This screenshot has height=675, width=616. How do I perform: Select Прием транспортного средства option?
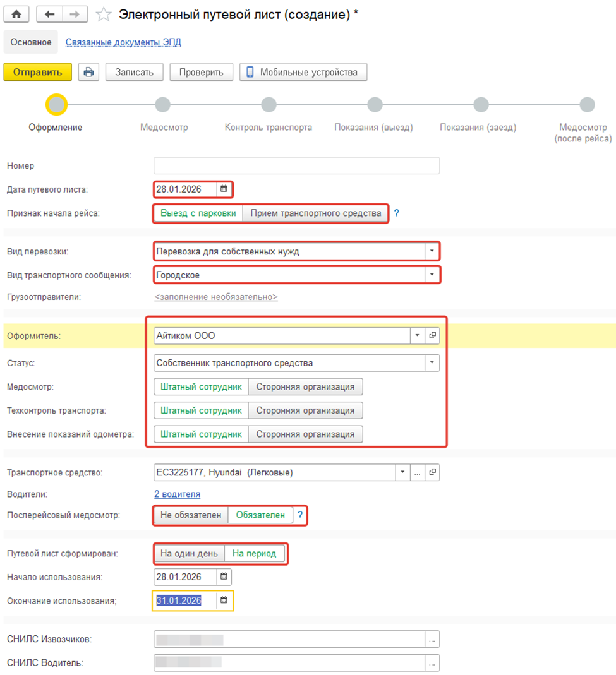(x=315, y=213)
